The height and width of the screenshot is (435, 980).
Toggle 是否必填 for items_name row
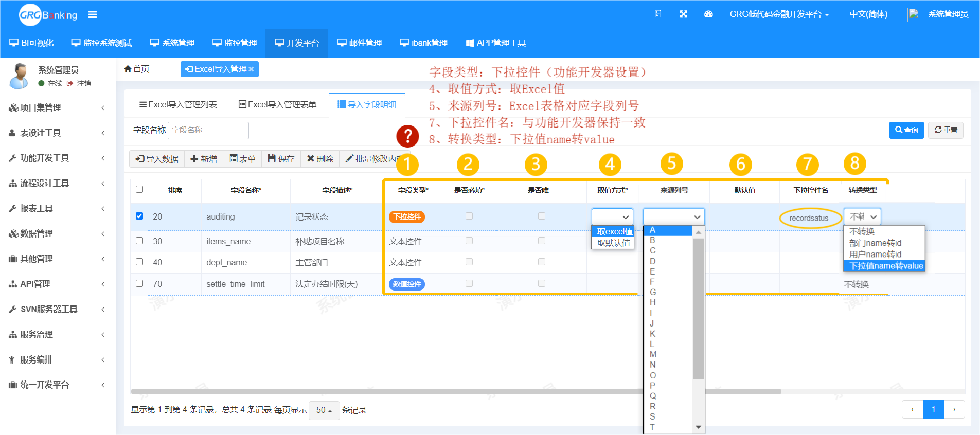point(469,241)
